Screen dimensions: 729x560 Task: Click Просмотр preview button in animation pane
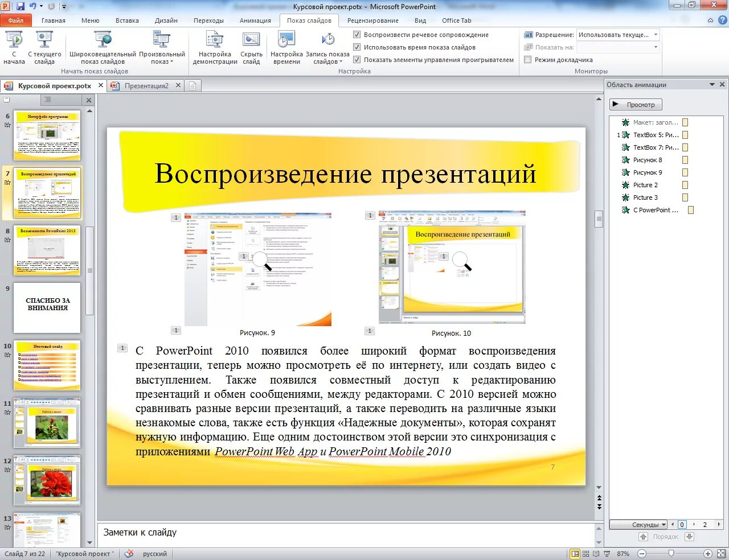[636, 105]
